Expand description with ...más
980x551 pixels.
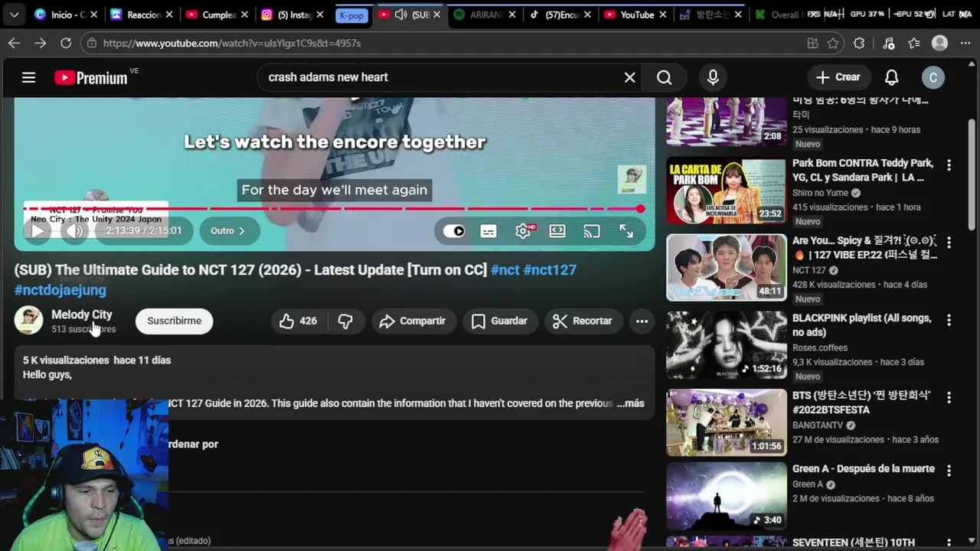point(630,403)
